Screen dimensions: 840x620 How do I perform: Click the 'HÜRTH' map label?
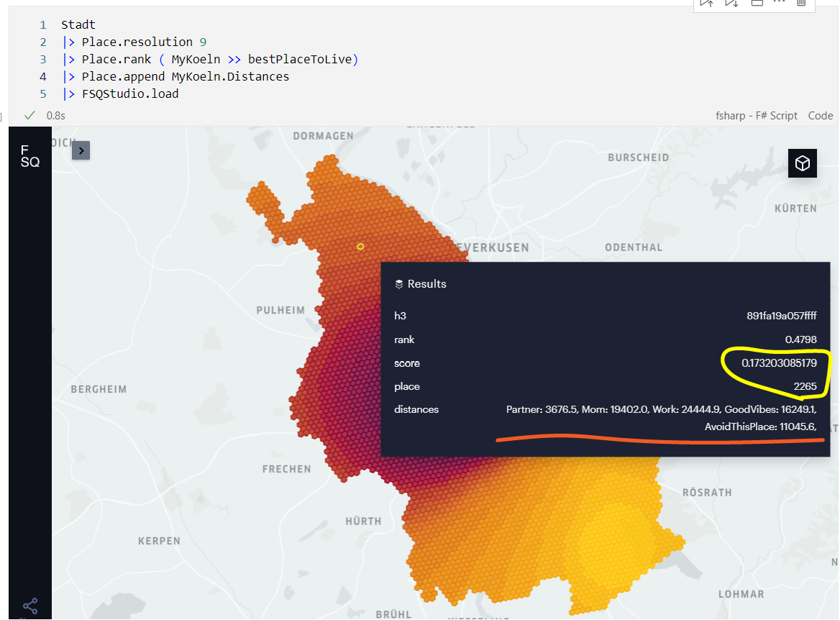coord(363,521)
